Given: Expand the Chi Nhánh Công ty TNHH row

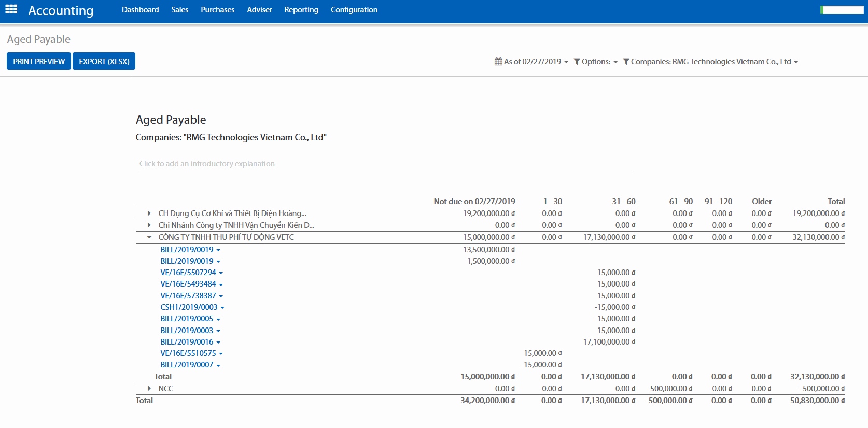Looking at the screenshot, I should 149,225.
